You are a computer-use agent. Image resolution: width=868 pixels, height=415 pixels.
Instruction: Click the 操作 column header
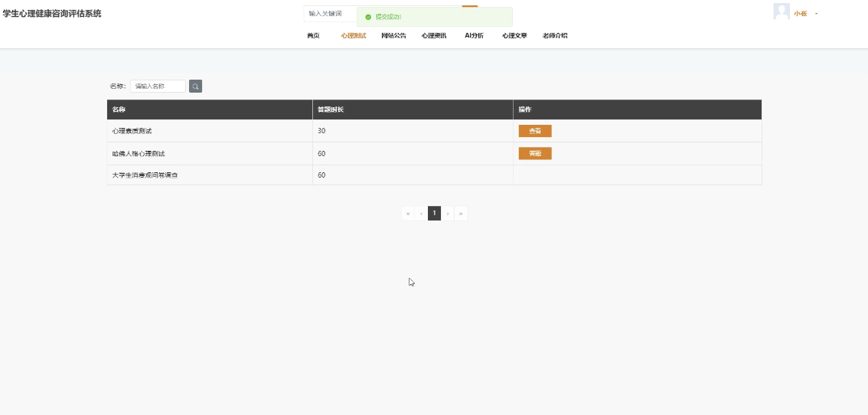637,109
